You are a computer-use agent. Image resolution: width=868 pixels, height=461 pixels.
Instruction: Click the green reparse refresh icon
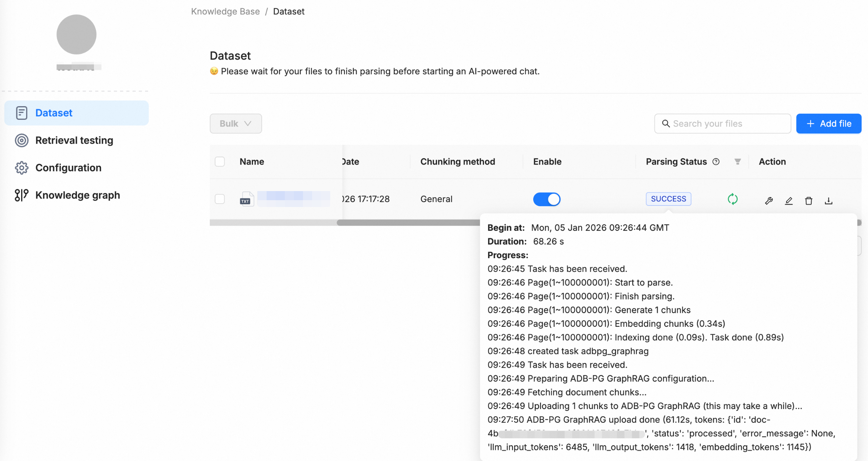pyautogui.click(x=732, y=199)
